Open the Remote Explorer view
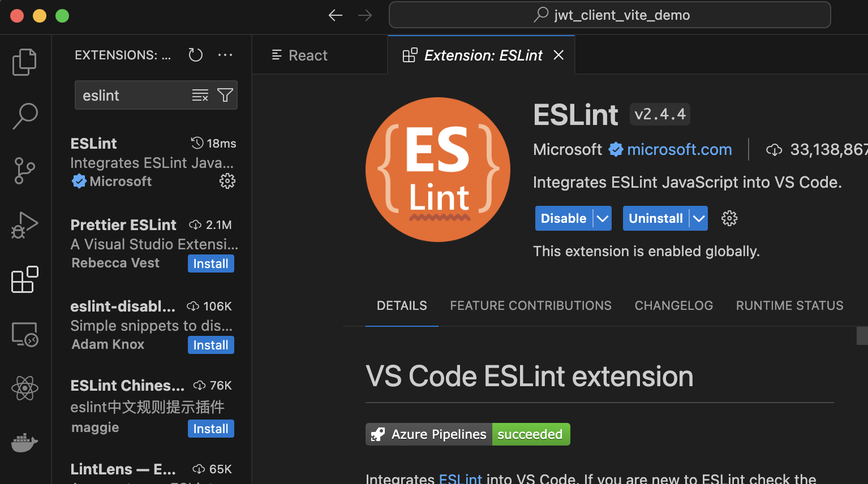868x484 pixels. point(24,335)
